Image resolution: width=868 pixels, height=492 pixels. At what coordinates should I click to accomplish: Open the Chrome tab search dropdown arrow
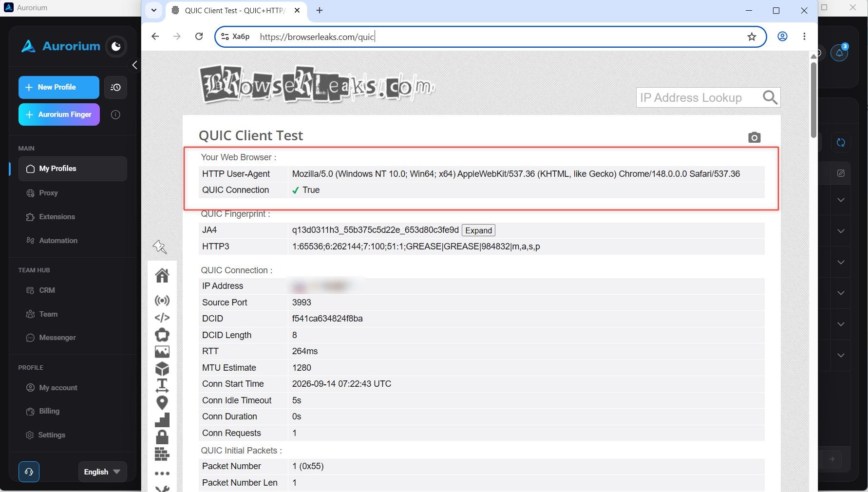pyautogui.click(x=154, y=10)
